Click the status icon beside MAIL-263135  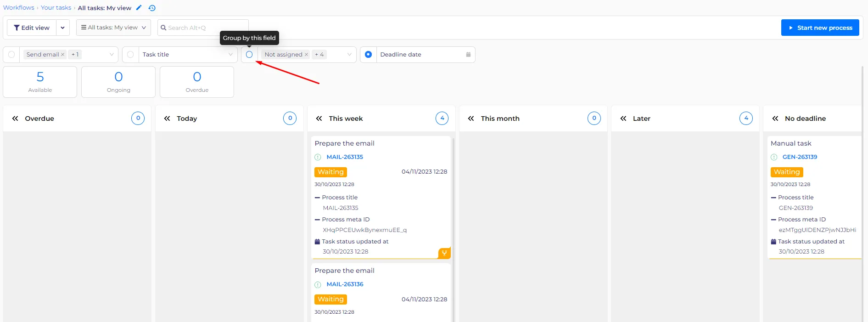click(318, 157)
